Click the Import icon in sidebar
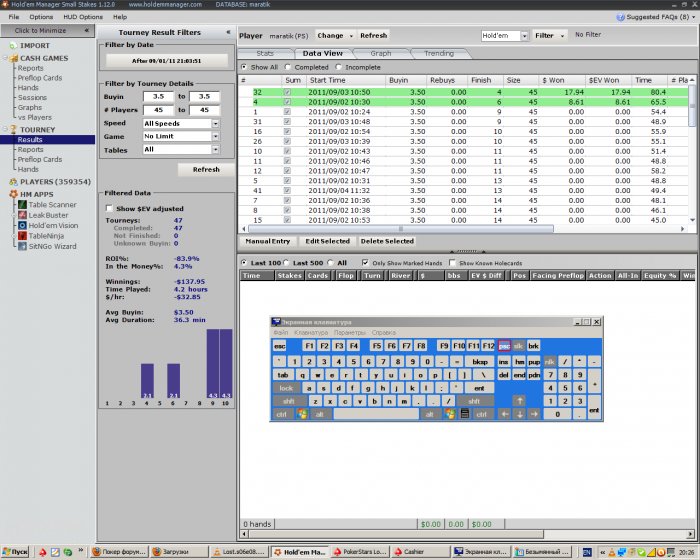Image resolution: width=700 pixels, height=560 pixels. [12, 45]
